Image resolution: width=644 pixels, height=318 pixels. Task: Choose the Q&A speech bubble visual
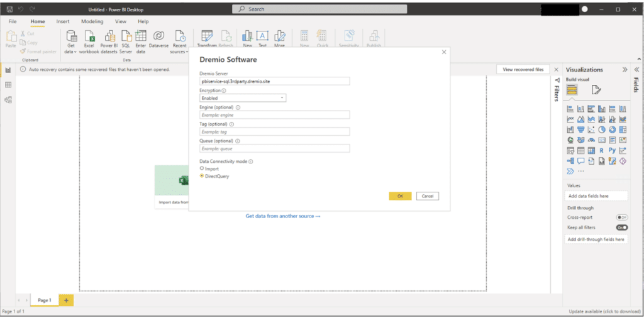click(580, 161)
